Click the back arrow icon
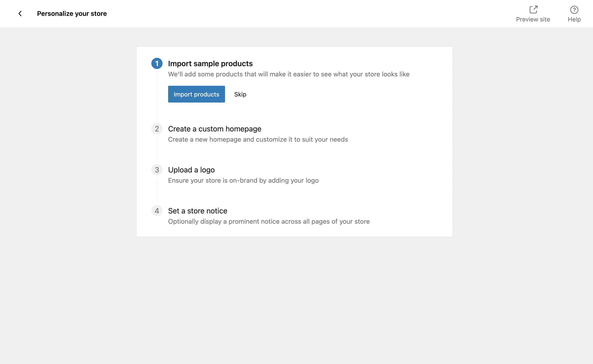 20,14
